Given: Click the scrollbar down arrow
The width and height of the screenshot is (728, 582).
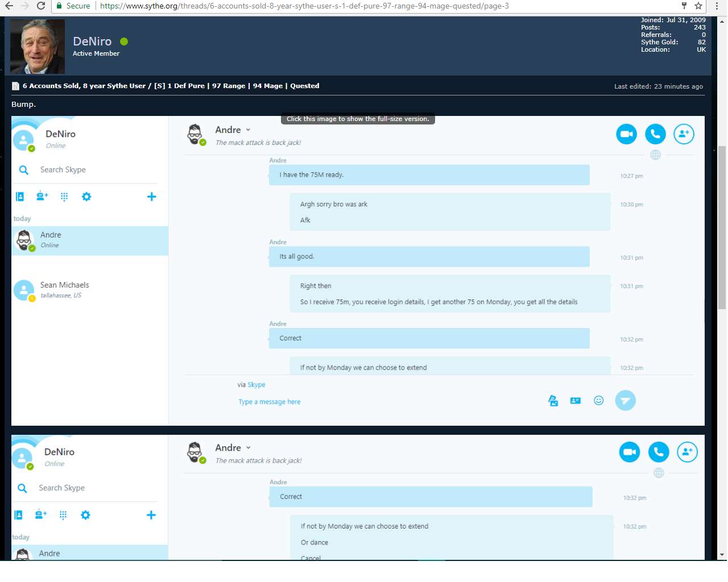Looking at the screenshot, I should click(722, 555).
